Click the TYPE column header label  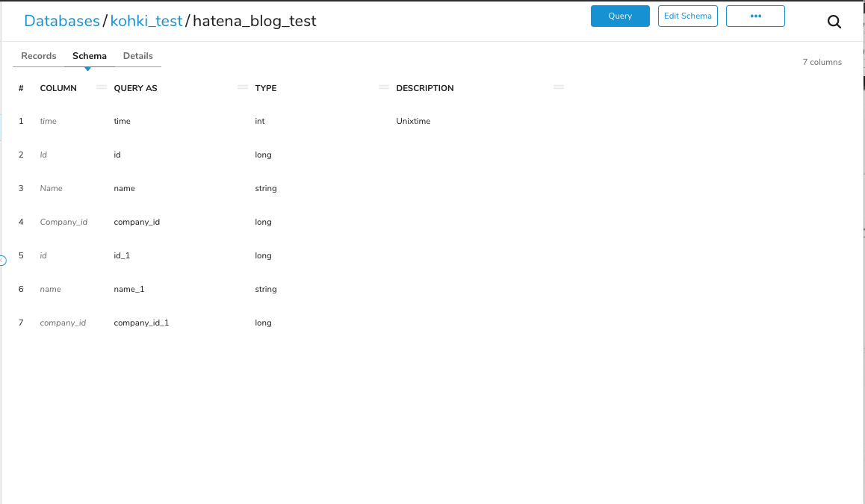tap(266, 88)
